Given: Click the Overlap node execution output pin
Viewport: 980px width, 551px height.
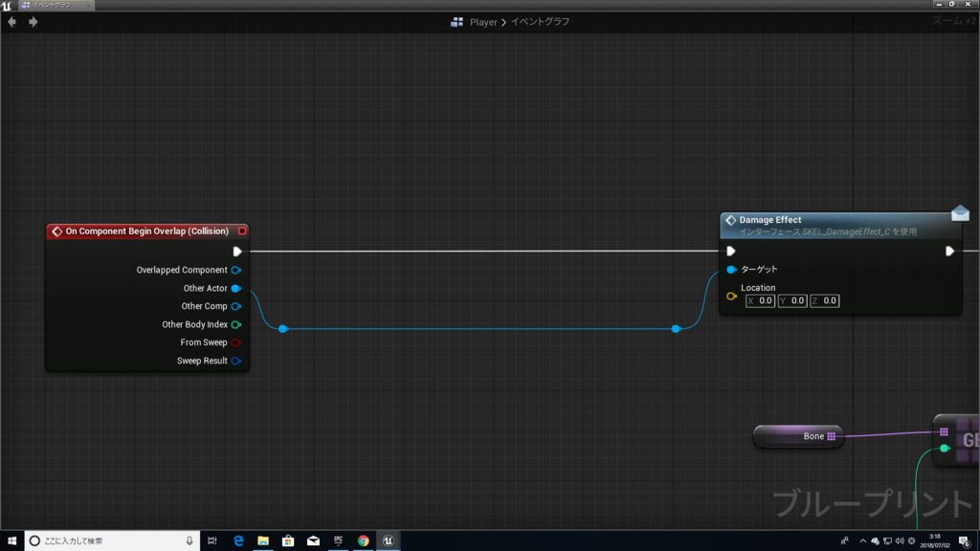Looking at the screenshot, I should pos(237,252).
